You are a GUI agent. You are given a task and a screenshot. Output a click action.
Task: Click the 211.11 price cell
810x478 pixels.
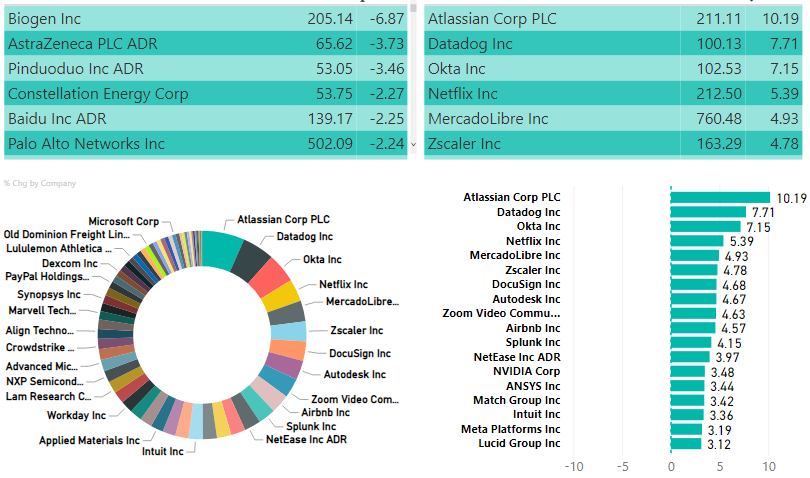click(719, 19)
